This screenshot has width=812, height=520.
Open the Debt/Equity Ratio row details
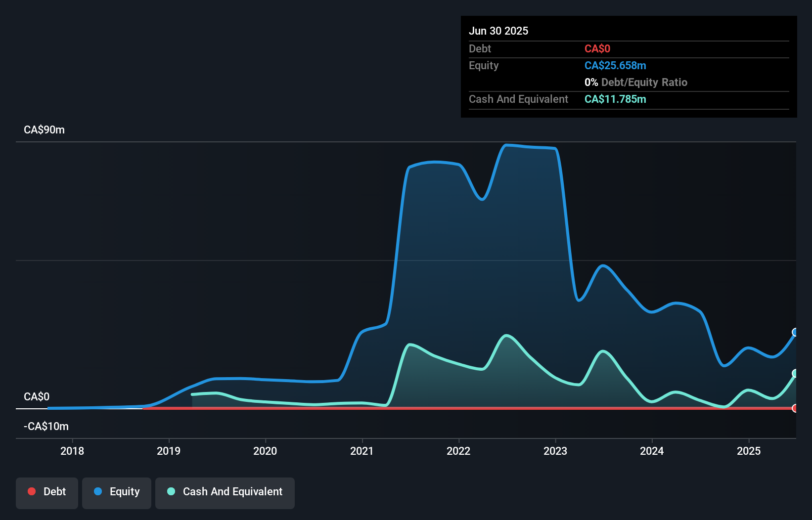pos(636,82)
